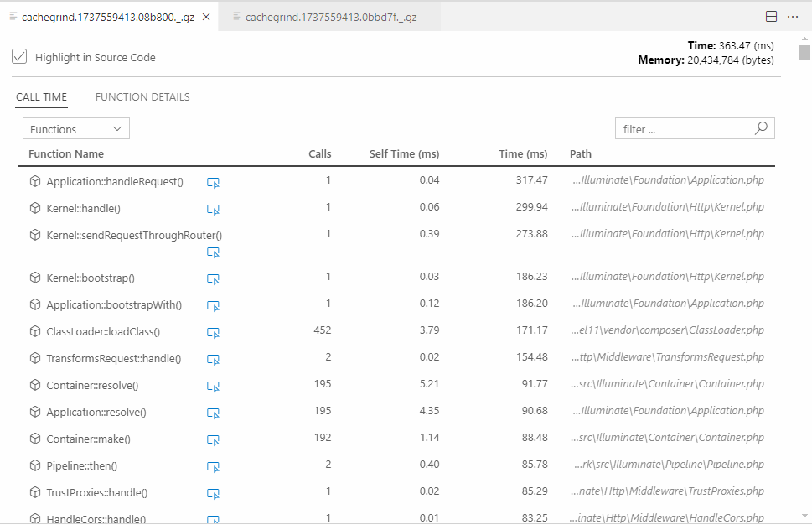Go to source of Container::make()
This screenshot has height=525, width=812.
213,440
